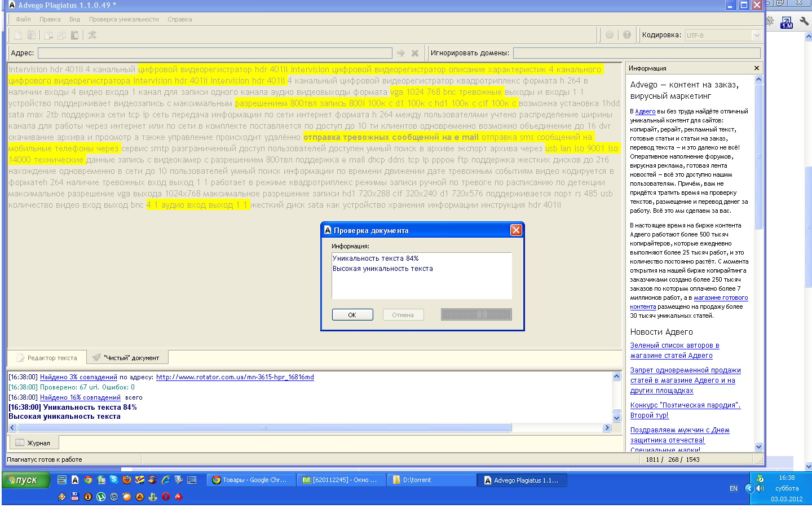Open the Адвего link in info panel
This screenshot has width=812, height=508.
coord(645,111)
